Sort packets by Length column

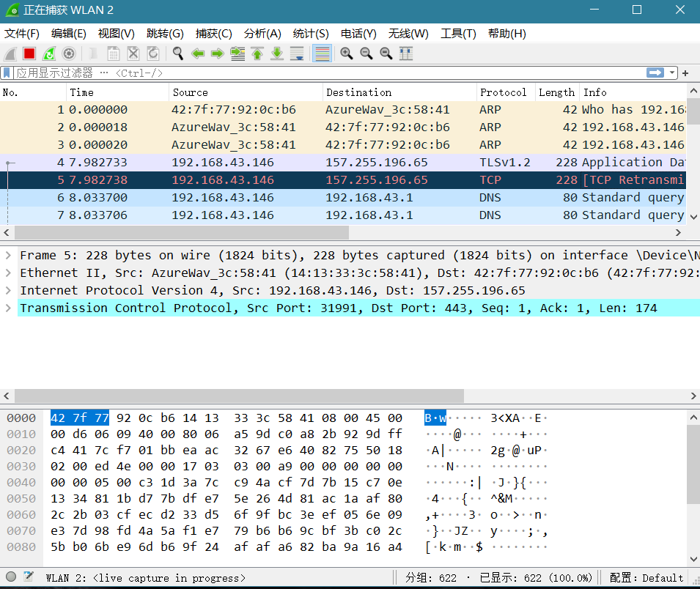point(557,92)
